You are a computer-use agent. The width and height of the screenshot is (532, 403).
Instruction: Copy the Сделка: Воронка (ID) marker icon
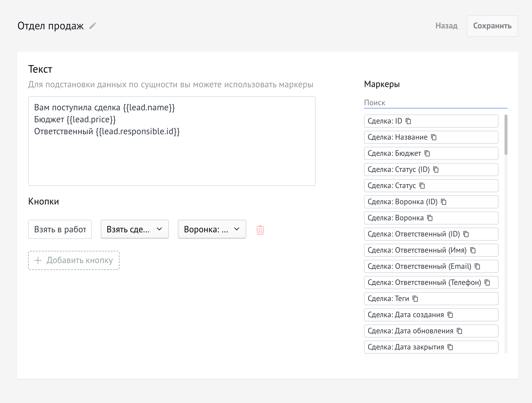click(444, 202)
